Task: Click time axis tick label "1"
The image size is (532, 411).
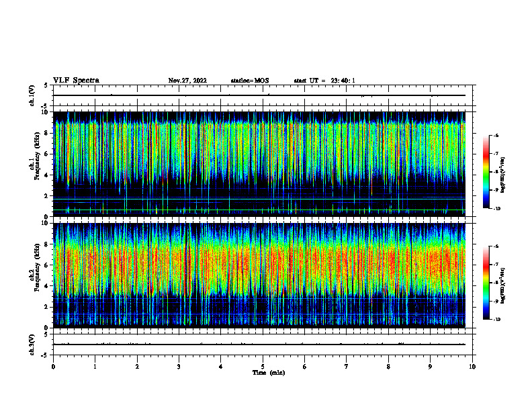Action: point(95,367)
